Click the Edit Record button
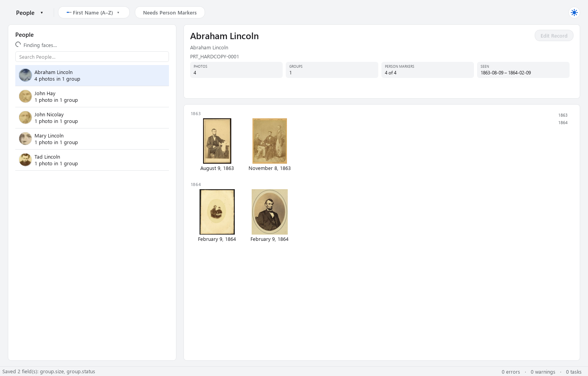This screenshot has width=588, height=376. coord(554,36)
